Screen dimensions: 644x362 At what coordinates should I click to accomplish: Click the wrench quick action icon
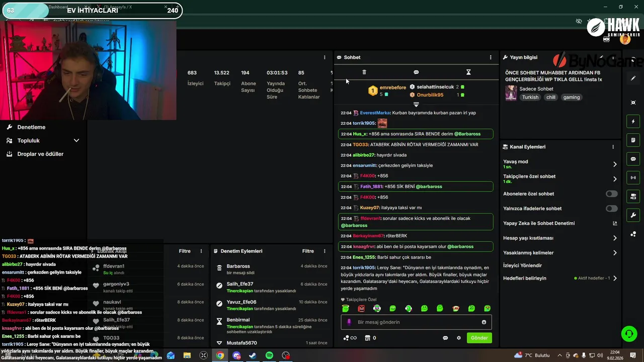(633, 215)
